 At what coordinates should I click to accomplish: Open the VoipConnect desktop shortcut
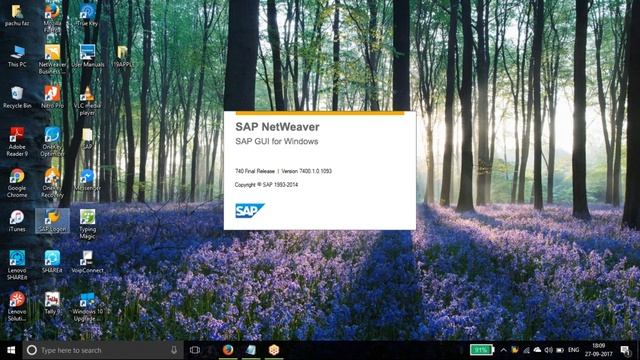click(x=87, y=262)
